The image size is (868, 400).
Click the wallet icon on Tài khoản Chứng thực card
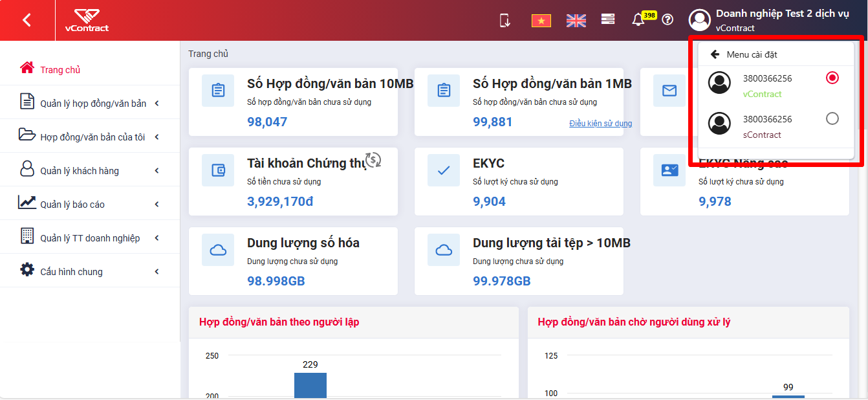[x=218, y=170]
